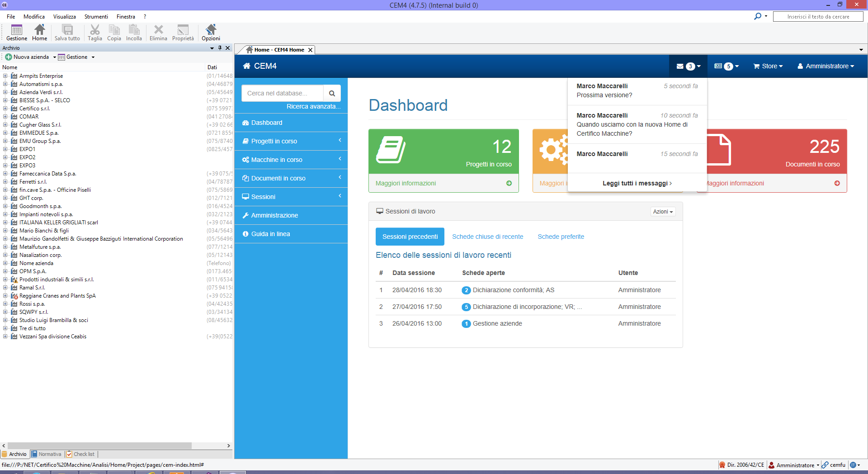Open the Strumenti menu
The width and height of the screenshot is (868, 474).
[96, 17]
